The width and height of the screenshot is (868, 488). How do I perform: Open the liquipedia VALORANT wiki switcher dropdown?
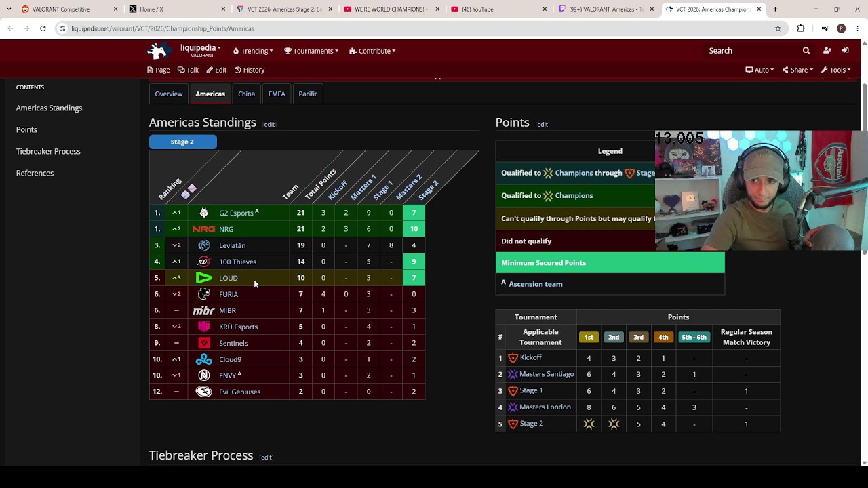(201, 51)
